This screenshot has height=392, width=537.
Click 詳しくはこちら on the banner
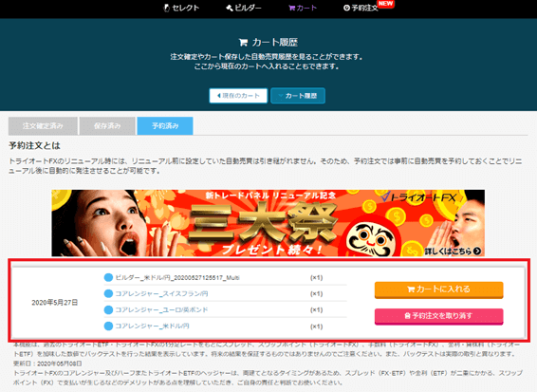tap(453, 252)
